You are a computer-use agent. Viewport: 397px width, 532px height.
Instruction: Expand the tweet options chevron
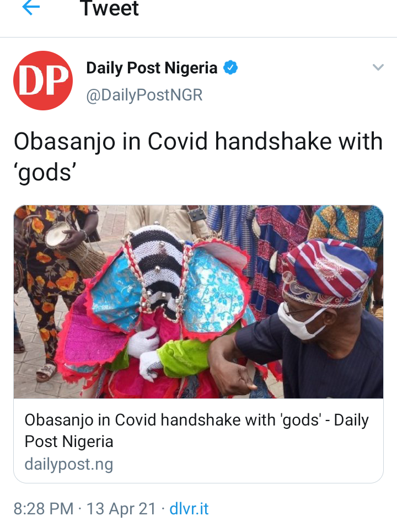coord(378,67)
